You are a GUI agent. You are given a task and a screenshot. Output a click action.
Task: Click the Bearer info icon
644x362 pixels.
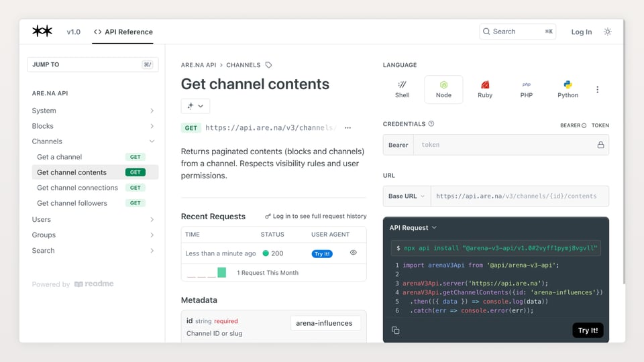584,125
